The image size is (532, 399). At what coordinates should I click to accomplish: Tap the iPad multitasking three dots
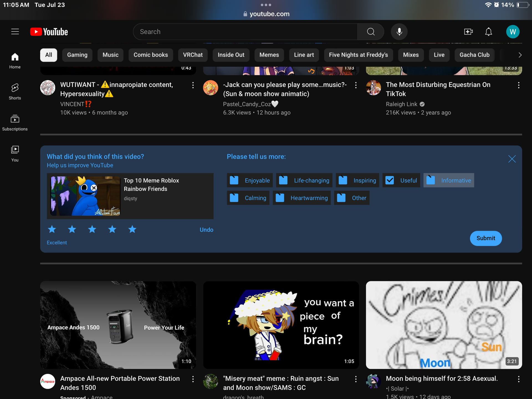[266, 5]
